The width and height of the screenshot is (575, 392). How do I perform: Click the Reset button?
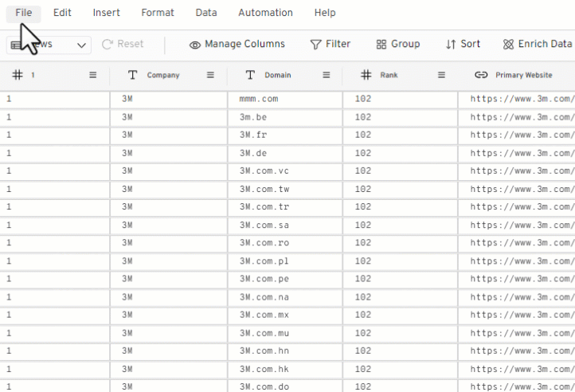click(x=123, y=44)
